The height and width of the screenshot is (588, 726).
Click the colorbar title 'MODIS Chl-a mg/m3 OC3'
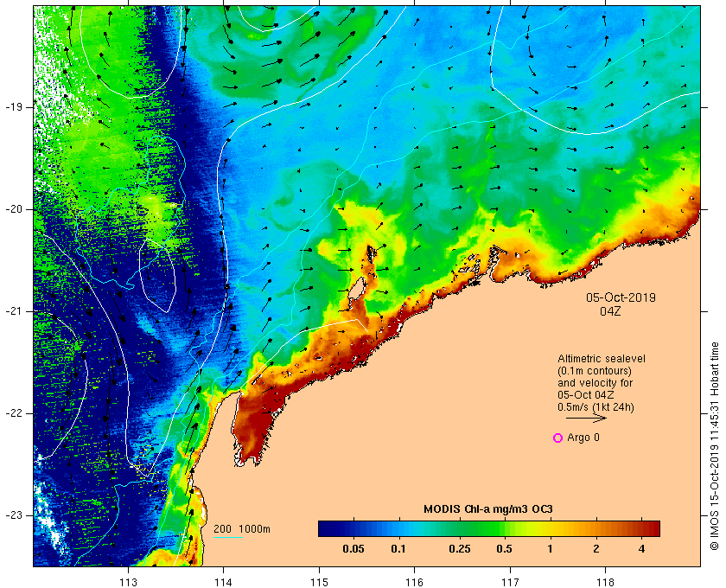(488, 509)
